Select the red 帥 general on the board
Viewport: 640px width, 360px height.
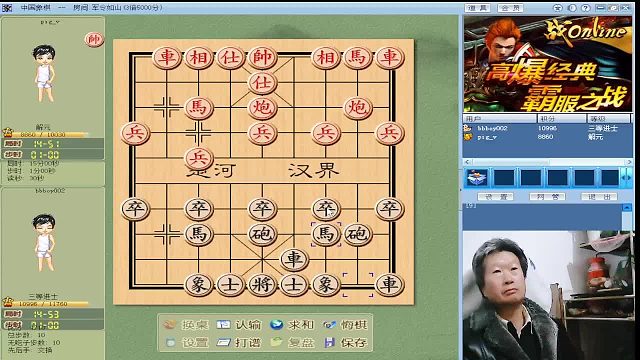click(x=262, y=57)
